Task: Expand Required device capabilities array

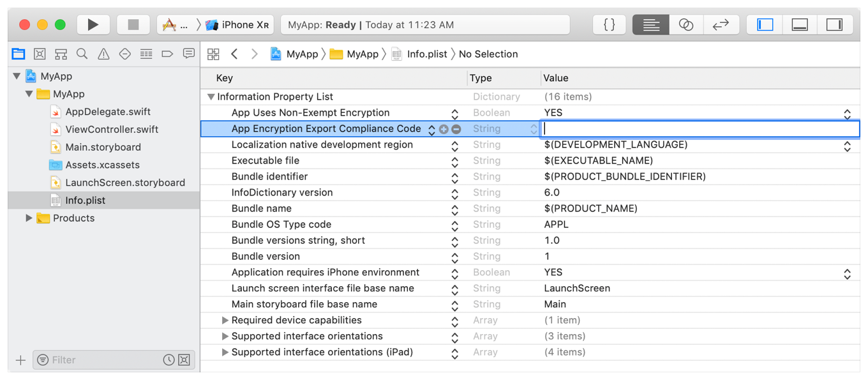Action: (225, 320)
